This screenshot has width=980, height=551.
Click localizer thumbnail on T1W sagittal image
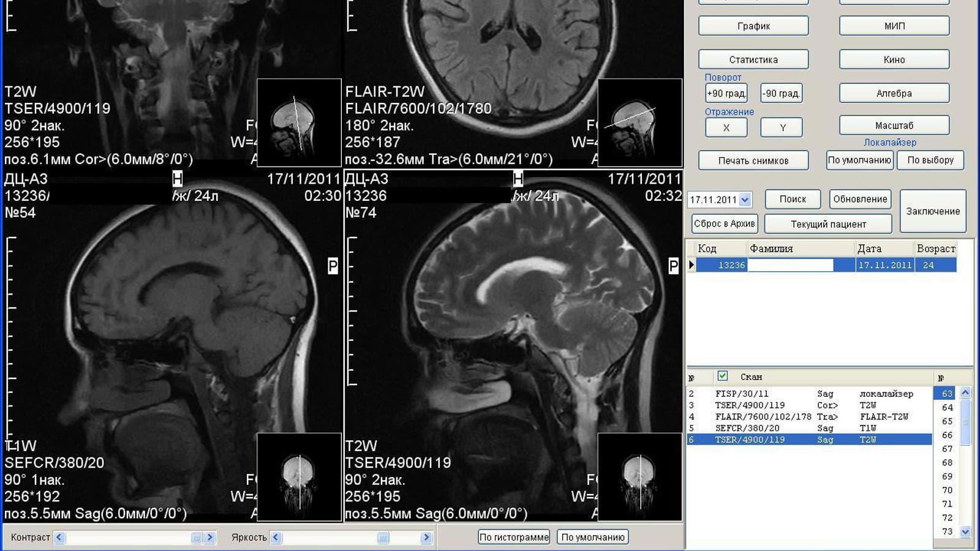[x=299, y=477]
